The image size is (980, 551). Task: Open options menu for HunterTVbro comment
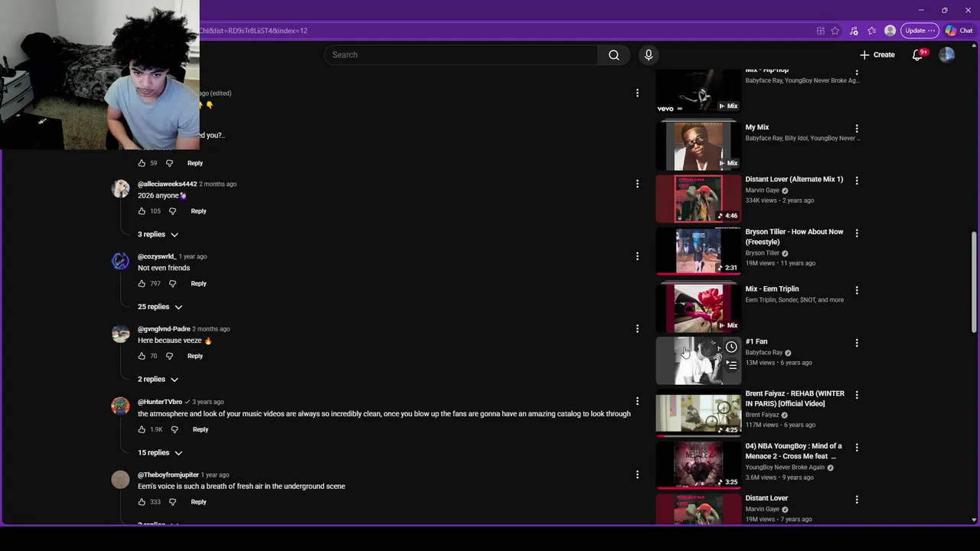pos(637,402)
